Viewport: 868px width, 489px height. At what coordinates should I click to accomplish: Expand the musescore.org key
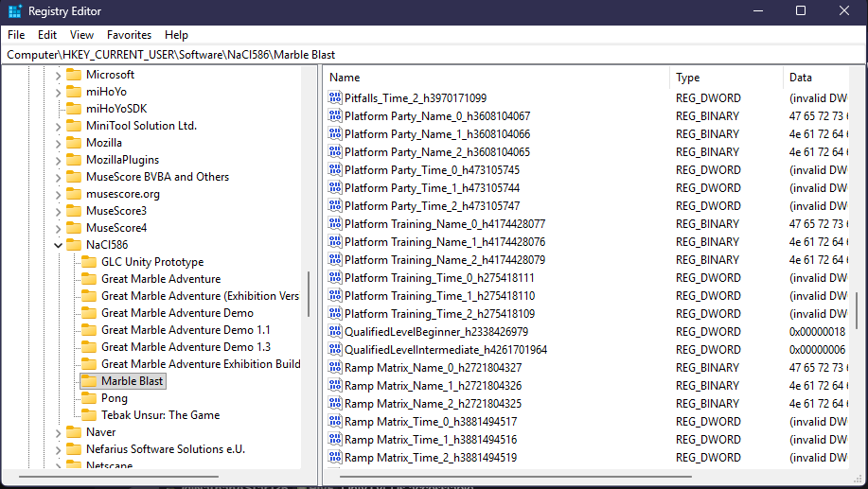58,195
